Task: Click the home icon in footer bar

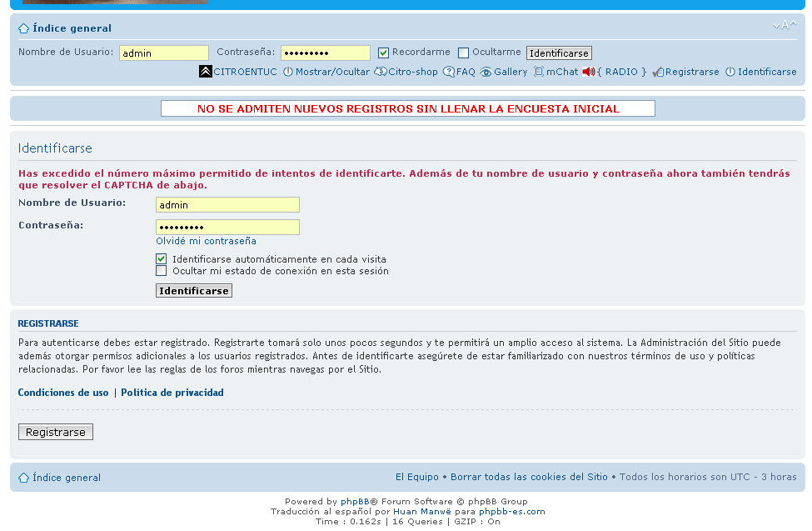Action: [x=24, y=478]
